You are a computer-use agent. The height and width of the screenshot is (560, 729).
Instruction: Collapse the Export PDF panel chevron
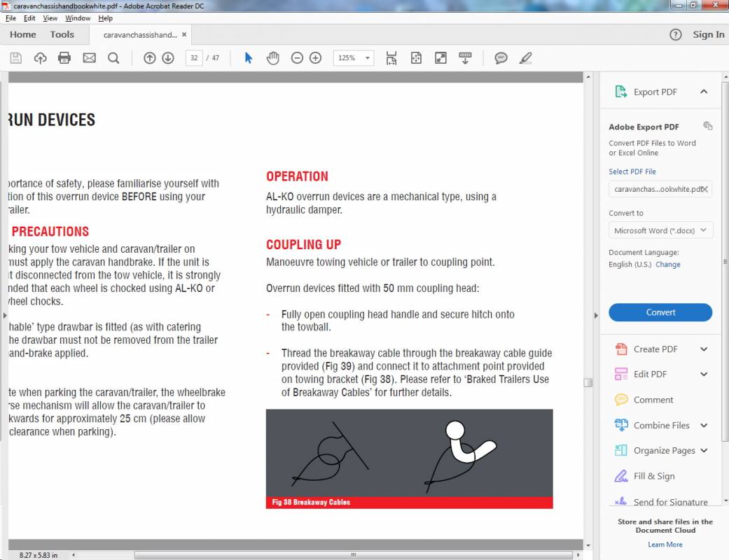704,92
